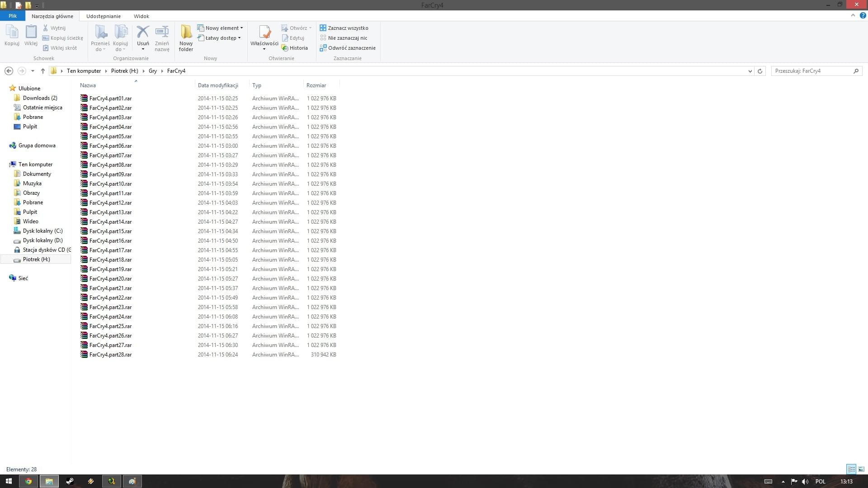This screenshot has width=868, height=488.
Task: Open the touch keyboard tray icon
Action: point(768,482)
